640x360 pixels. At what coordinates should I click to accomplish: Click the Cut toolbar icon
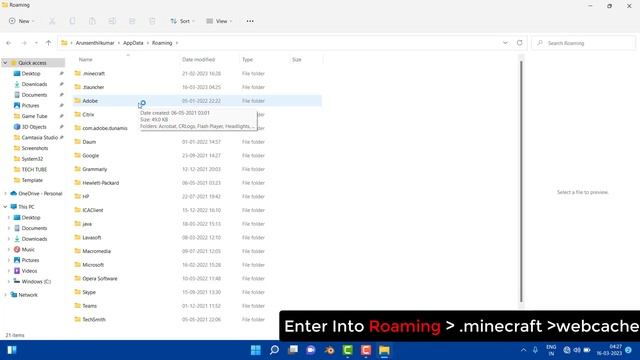52,21
